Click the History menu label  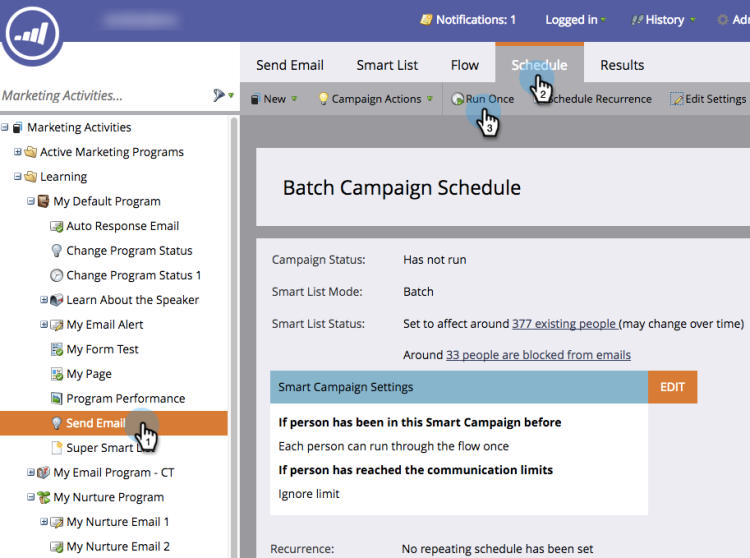665,20
